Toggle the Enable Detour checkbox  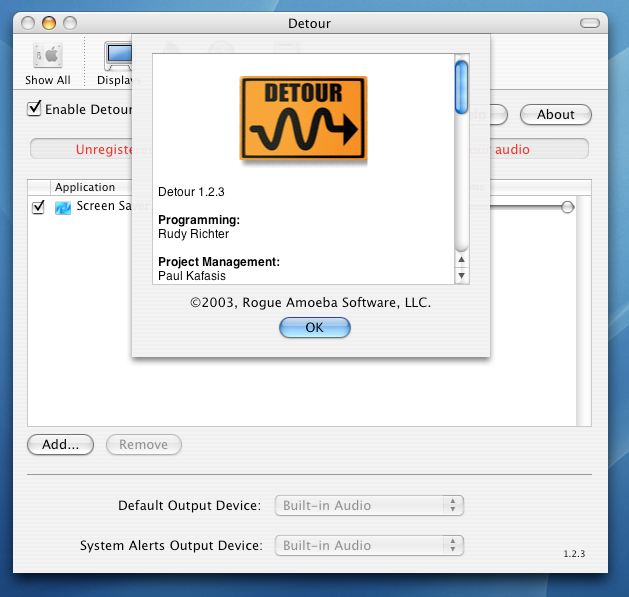[x=34, y=108]
